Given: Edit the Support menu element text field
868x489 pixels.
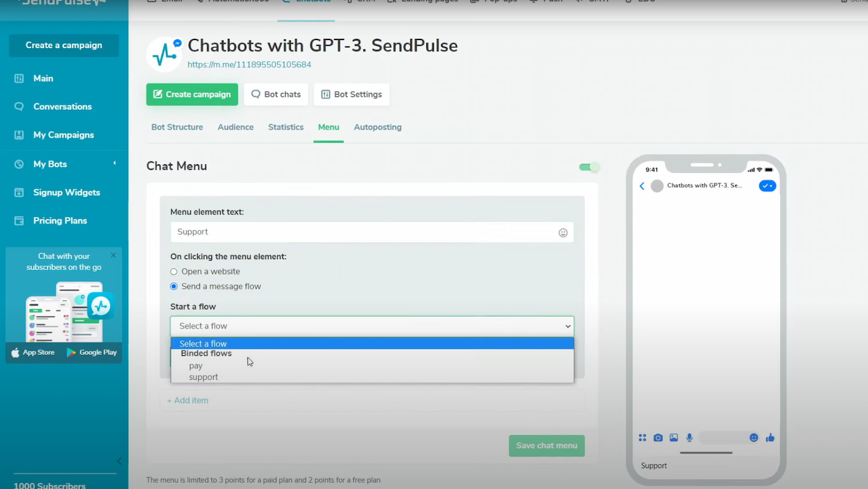Looking at the screenshot, I should click(x=360, y=232).
